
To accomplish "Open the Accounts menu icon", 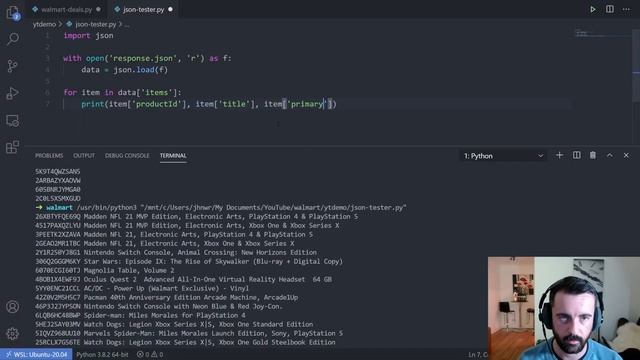I will tap(13, 307).
